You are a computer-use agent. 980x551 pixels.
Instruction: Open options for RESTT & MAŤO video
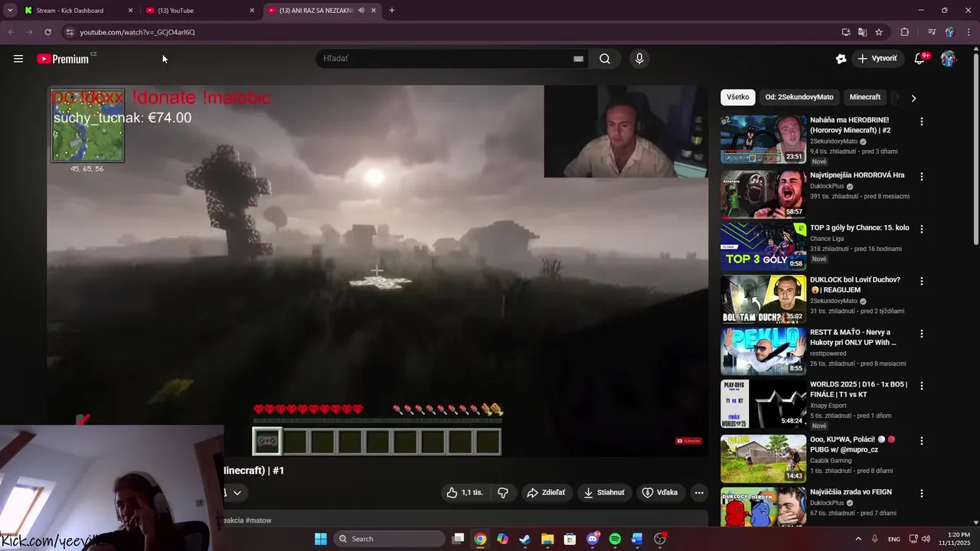(922, 334)
